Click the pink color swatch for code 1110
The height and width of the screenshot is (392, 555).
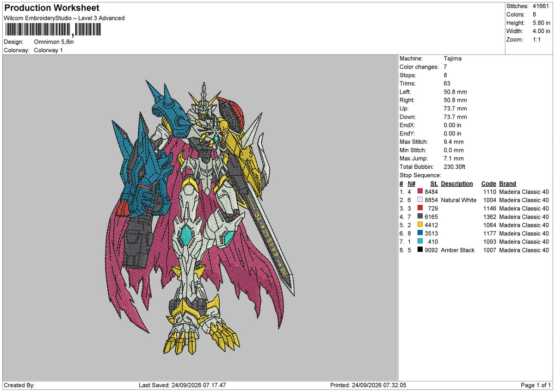coord(420,191)
